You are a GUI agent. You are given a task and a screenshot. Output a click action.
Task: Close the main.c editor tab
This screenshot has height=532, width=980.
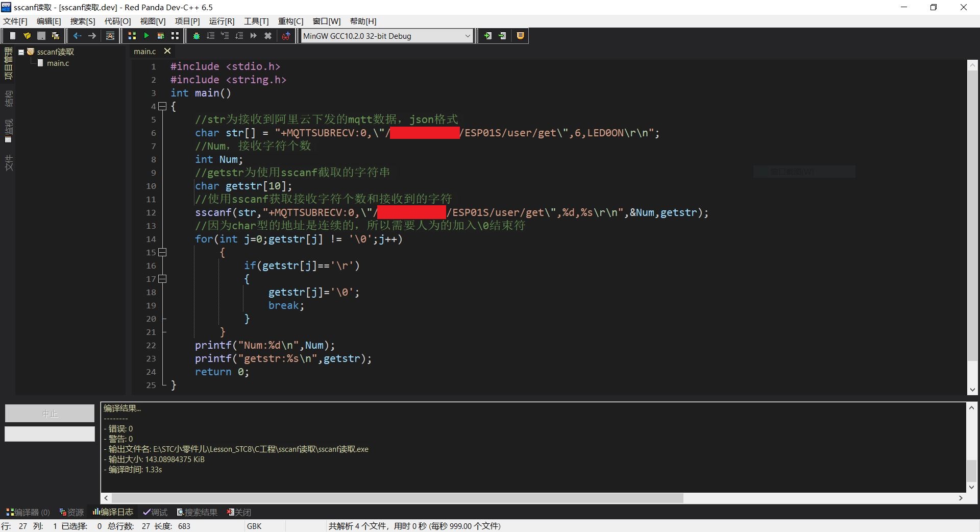[x=167, y=51]
